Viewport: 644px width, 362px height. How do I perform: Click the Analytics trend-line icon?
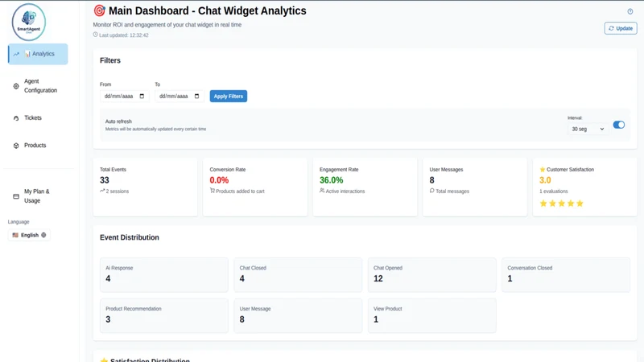pyautogui.click(x=16, y=54)
